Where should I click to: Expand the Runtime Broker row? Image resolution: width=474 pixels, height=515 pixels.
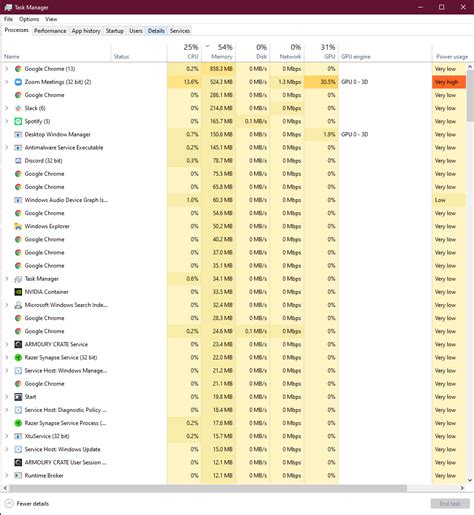click(x=7, y=476)
